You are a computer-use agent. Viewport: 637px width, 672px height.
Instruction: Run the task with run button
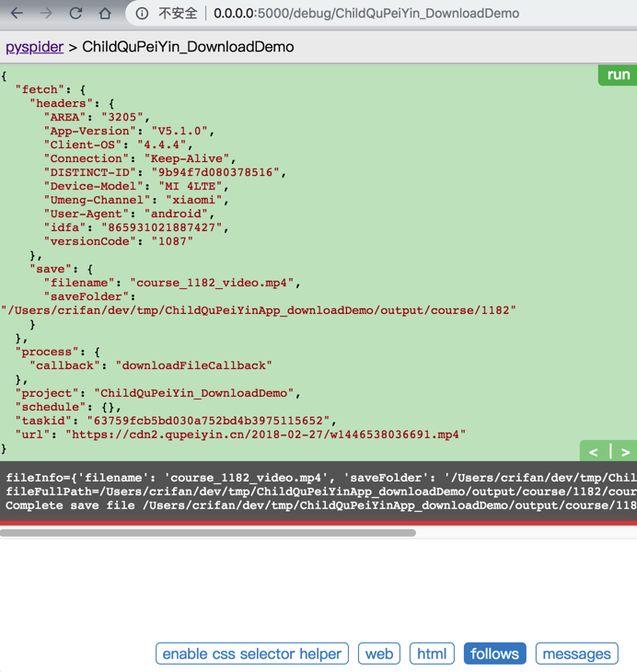[618, 75]
